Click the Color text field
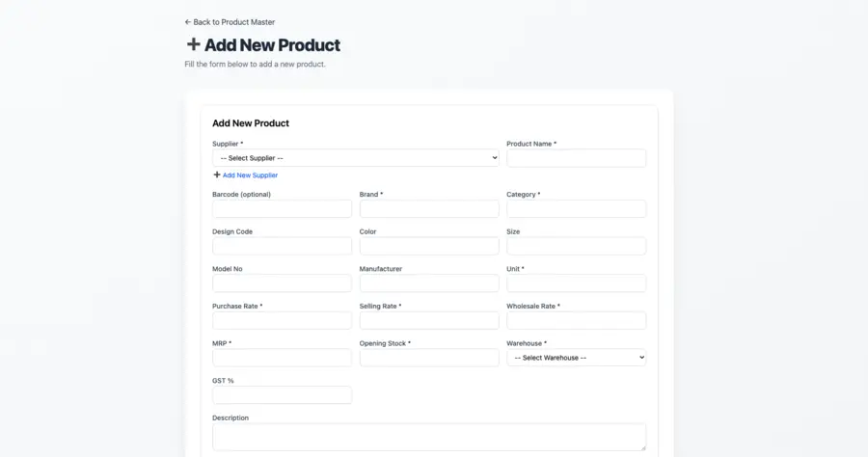Screen dimensions: 868x457 point(429,246)
